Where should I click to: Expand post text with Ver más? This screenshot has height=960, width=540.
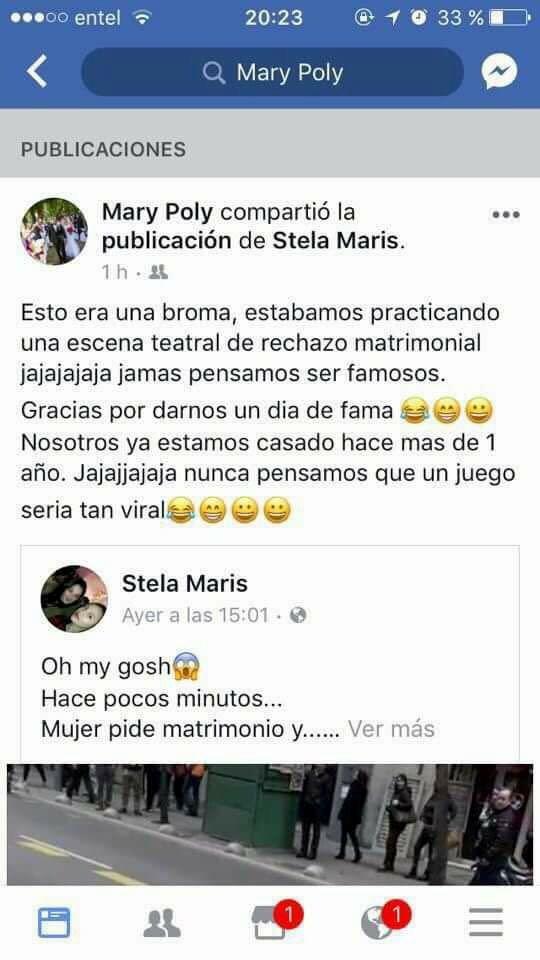[x=391, y=729]
